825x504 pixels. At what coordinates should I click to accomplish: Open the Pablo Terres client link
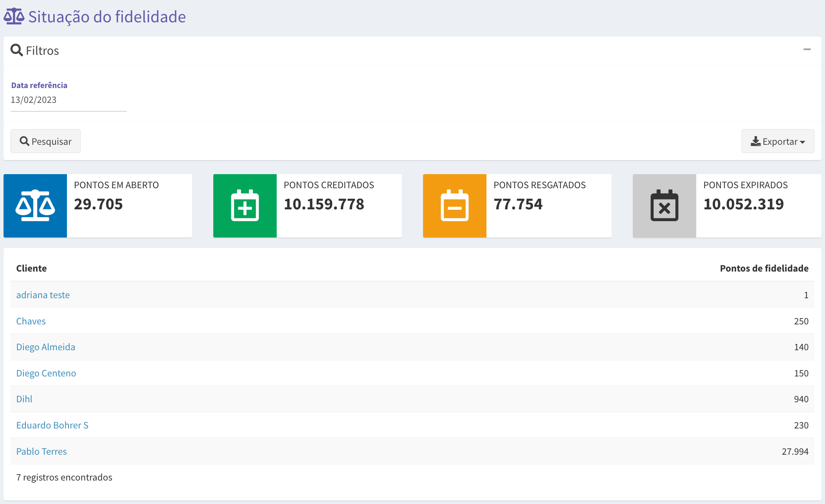click(x=41, y=452)
